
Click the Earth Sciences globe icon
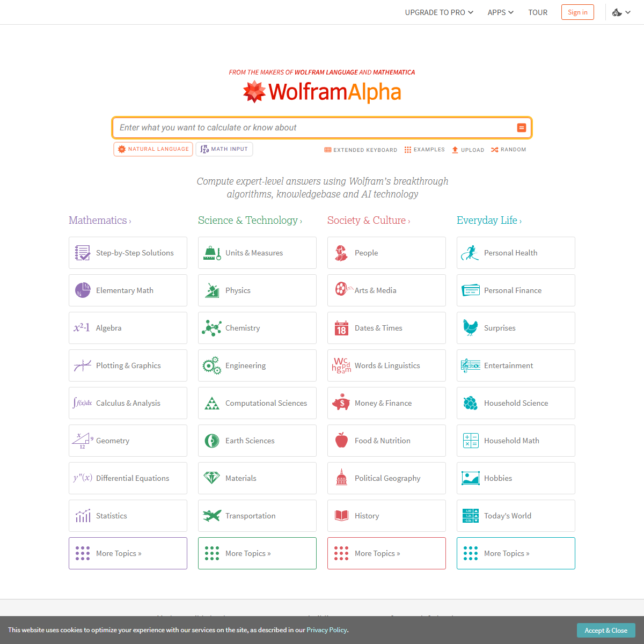point(212,441)
